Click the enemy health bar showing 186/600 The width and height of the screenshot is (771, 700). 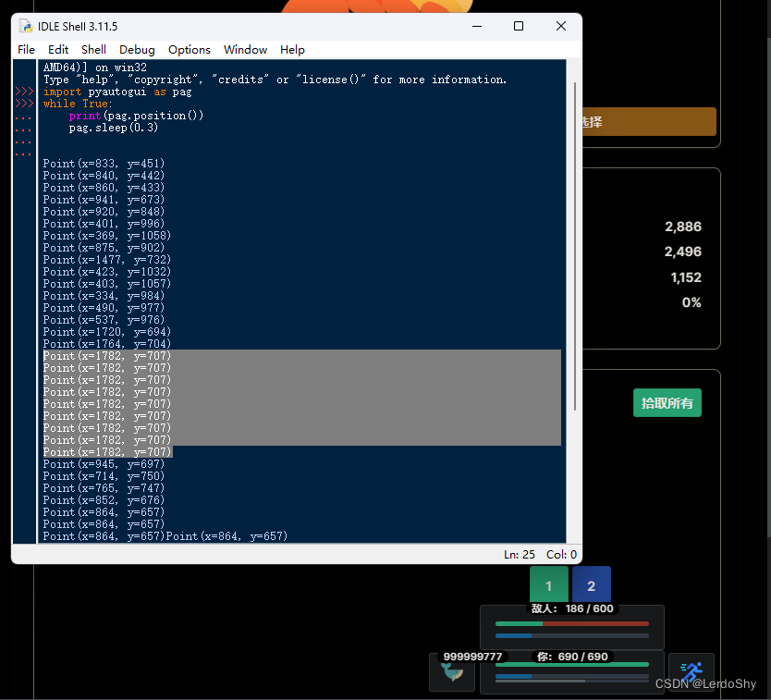[571, 624]
